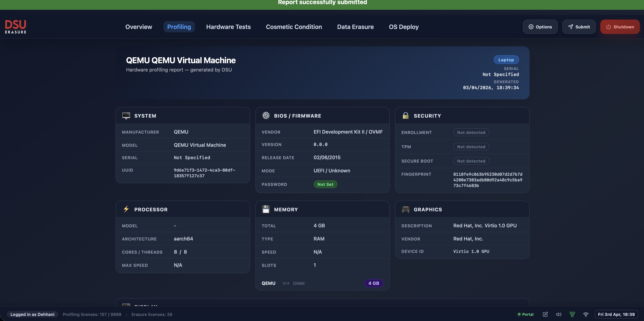Click the Laptop device type badge
The width and height of the screenshot is (644, 321).
pyautogui.click(x=506, y=60)
